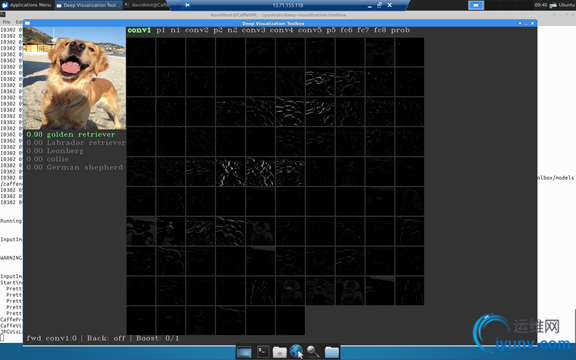Switch to davidtest@Caffe terminal taskbar item

tap(146, 5)
